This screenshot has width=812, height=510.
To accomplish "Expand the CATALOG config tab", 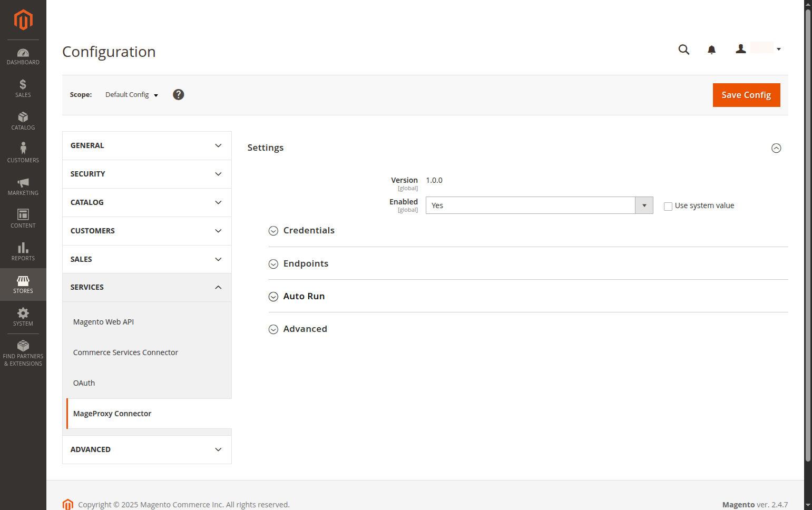I will click(147, 202).
